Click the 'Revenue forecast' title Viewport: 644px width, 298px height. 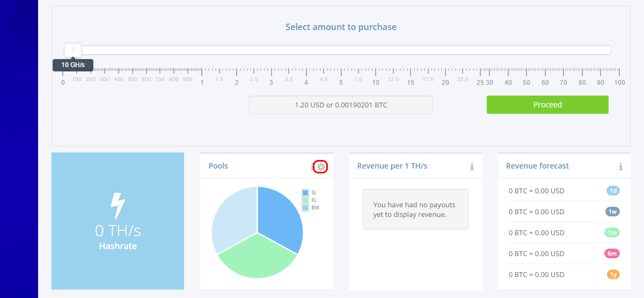point(537,166)
